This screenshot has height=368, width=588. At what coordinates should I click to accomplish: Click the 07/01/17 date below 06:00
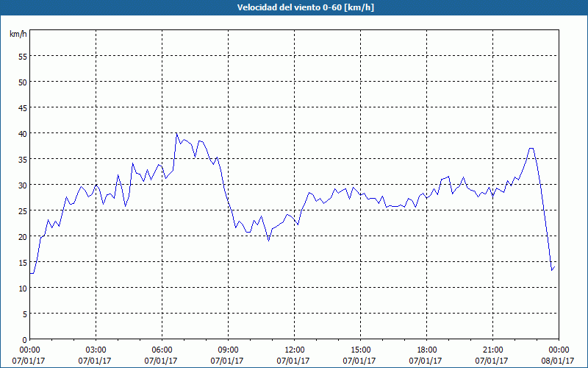pyautogui.click(x=161, y=361)
